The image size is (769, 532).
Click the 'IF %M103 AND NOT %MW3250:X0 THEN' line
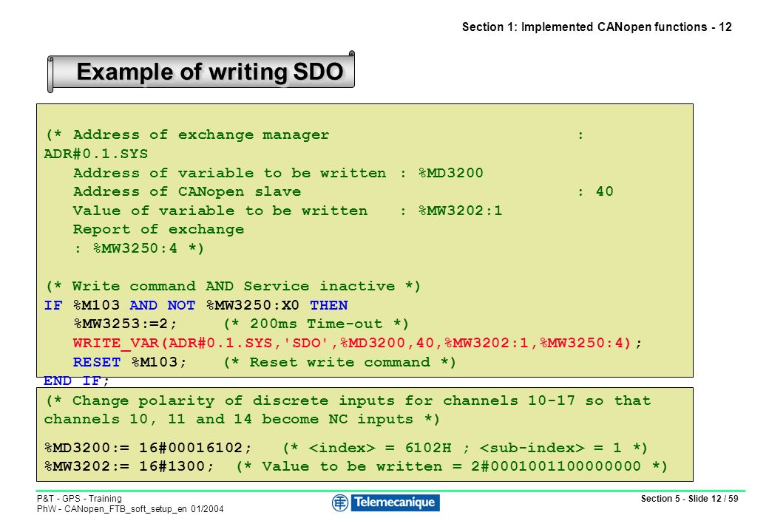coord(196,305)
